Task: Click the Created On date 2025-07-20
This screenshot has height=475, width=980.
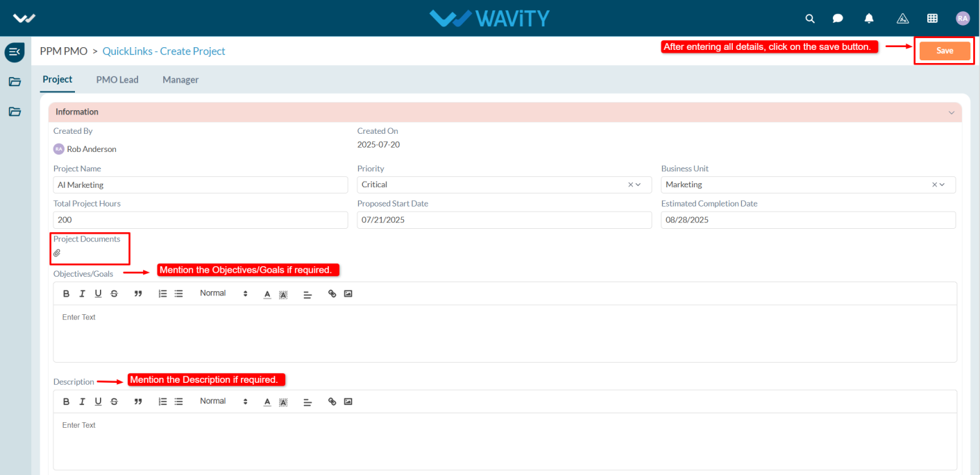Action: [378, 145]
